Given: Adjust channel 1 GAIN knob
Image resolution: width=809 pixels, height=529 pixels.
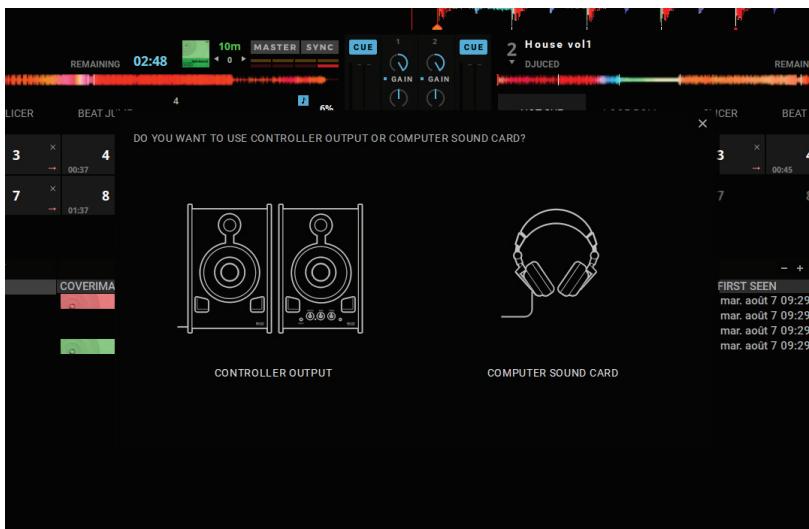Looking at the screenshot, I should [x=398, y=63].
